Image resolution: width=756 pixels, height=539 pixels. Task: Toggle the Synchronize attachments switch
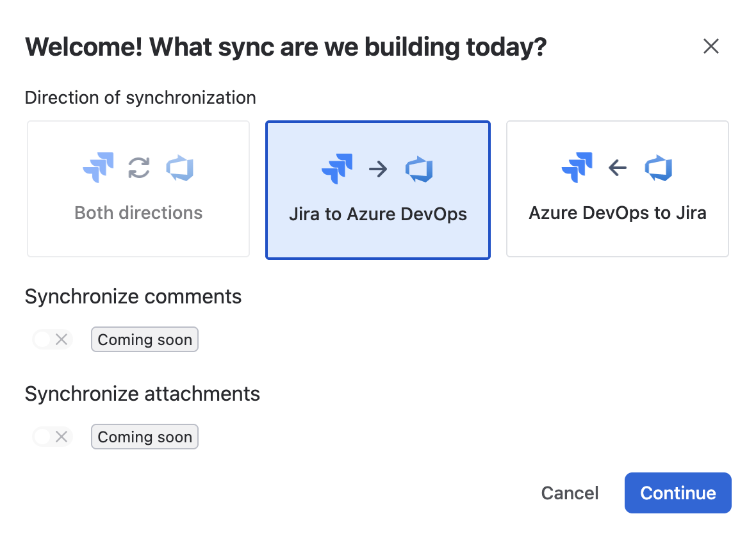(53, 437)
